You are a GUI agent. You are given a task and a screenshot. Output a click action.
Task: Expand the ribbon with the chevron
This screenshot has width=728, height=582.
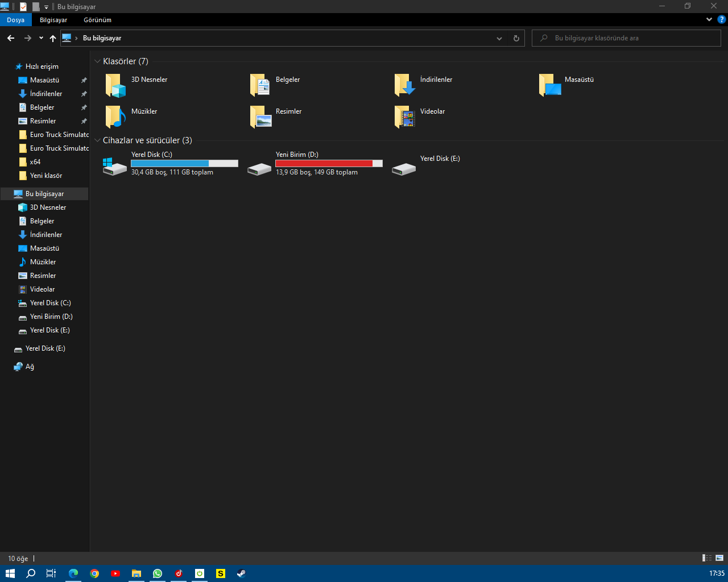[x=709, y=19]
